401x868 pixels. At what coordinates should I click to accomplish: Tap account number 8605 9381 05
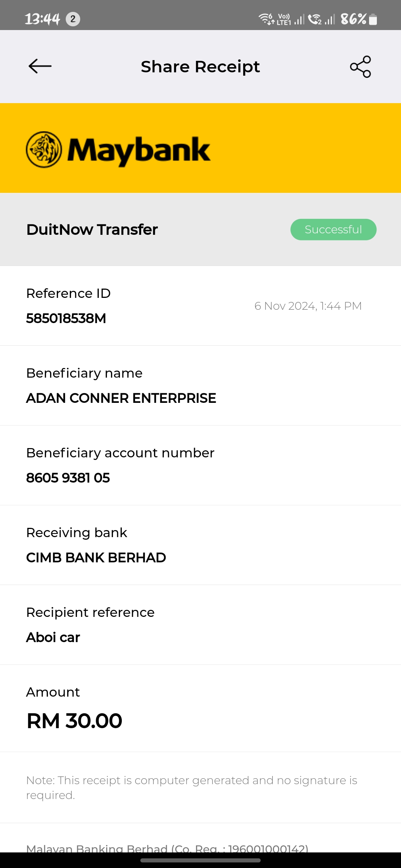[68, 478]
